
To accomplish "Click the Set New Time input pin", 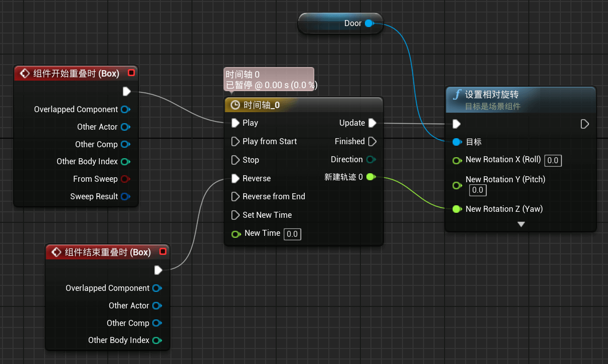I will [236, 215].
